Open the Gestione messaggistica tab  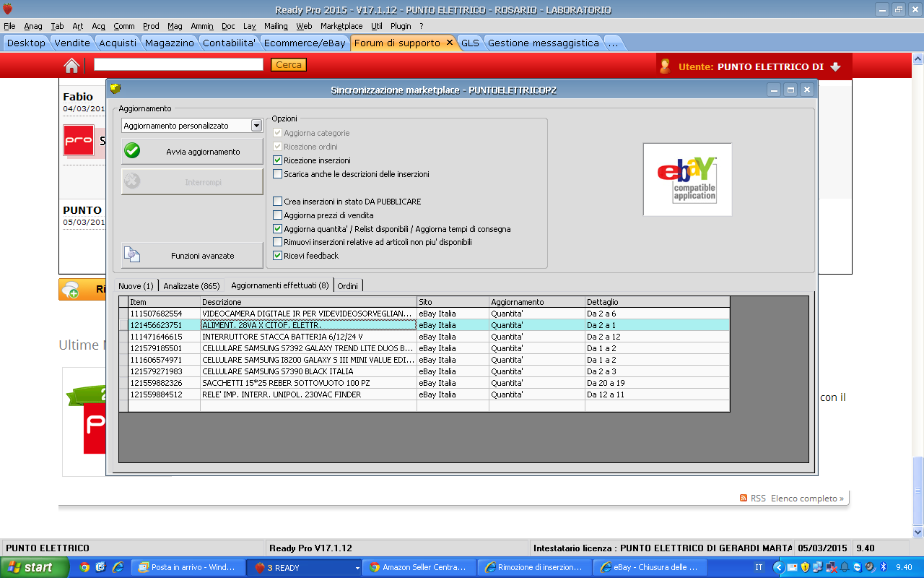543,43
